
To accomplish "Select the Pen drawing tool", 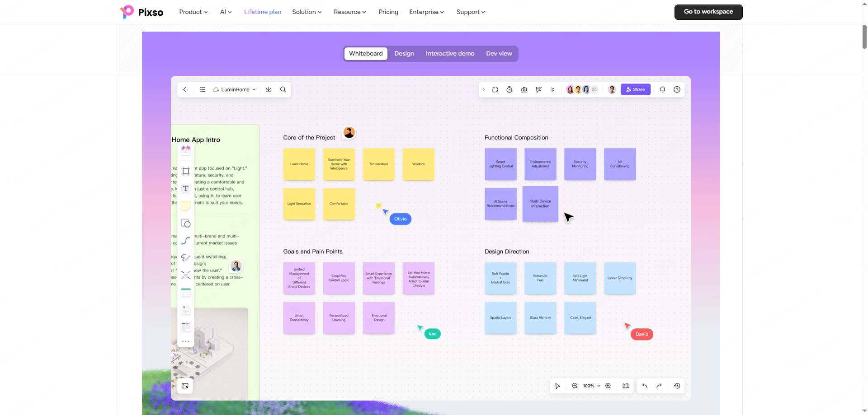I will tap(186, 257).
